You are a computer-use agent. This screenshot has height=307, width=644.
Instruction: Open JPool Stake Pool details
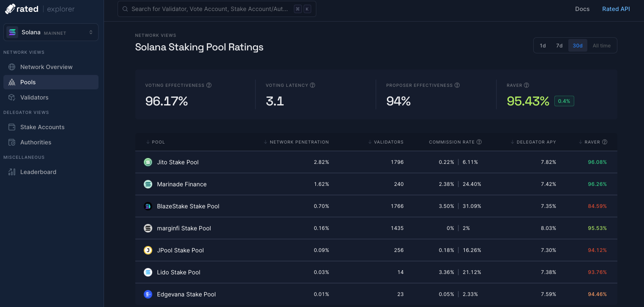pyautogui.click(x=180, y=250)
